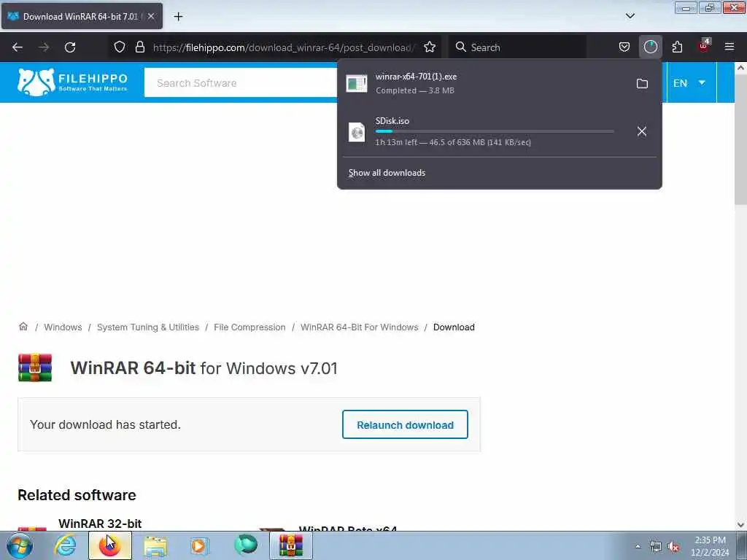Open System Tuning & Utilities breadcrumb

[147, 327]
